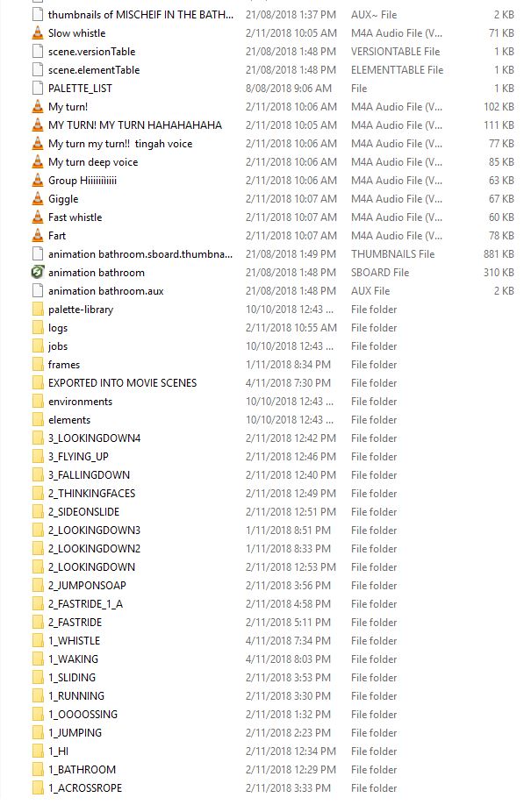
Task: Select VLC icon of MY TURN! MY TURN HAHAHAHAHA
Action: 38,125
